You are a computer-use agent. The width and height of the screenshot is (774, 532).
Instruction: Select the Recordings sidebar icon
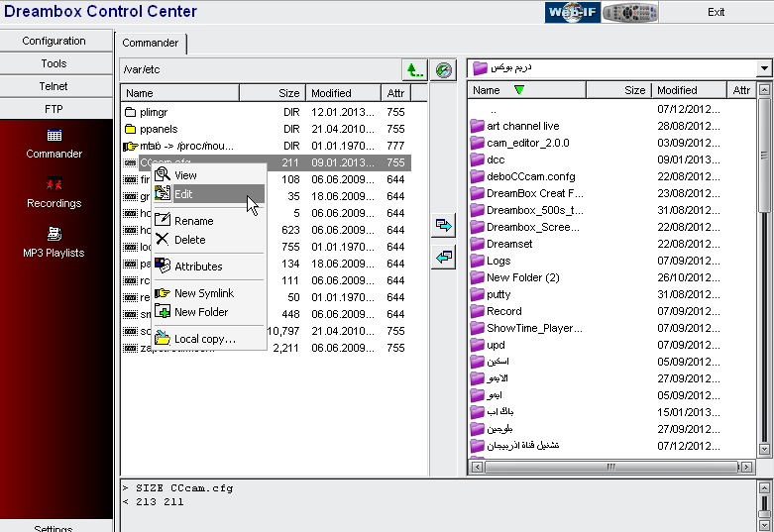54,193
